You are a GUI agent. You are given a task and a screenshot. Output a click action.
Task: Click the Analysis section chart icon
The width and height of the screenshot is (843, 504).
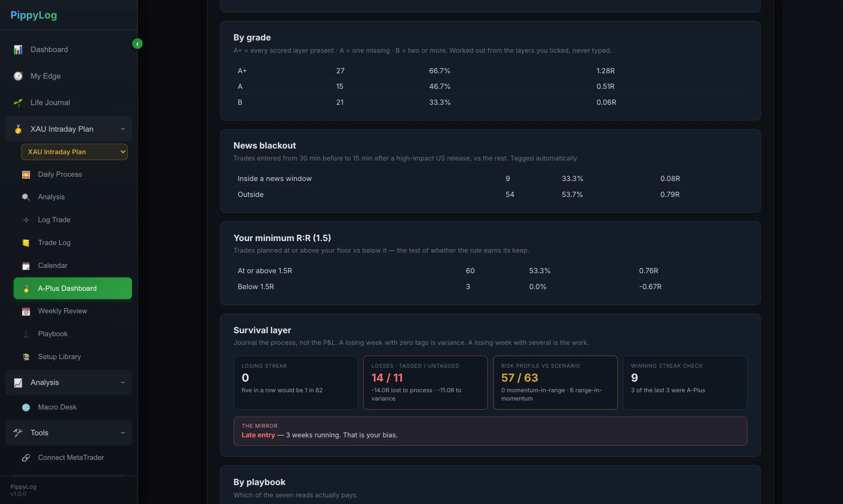click(18, 383)
